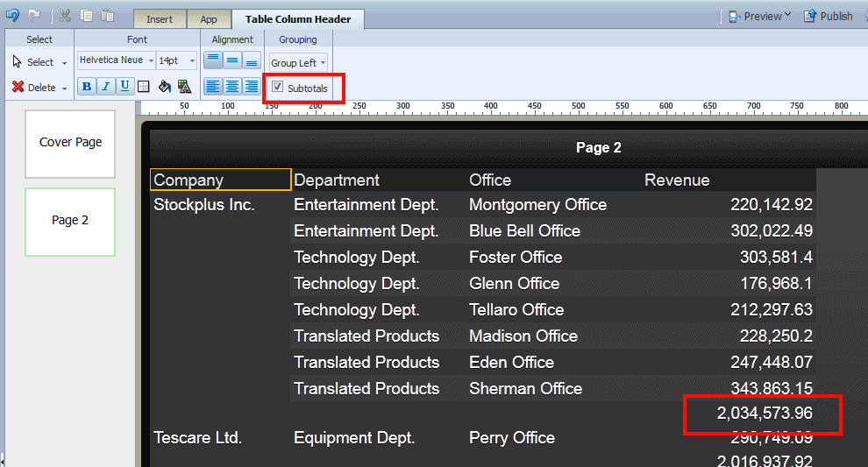Select the Department column header
Image resolution: width=868 pixels, height=467 pixels.
coord(337,180)
